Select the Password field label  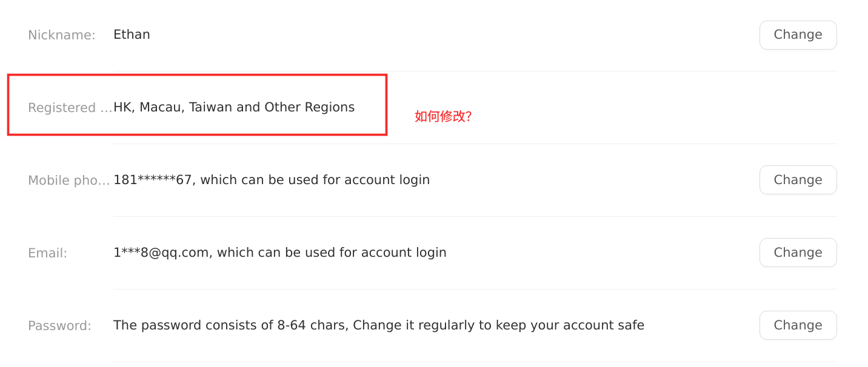click(x=59, y=326)
